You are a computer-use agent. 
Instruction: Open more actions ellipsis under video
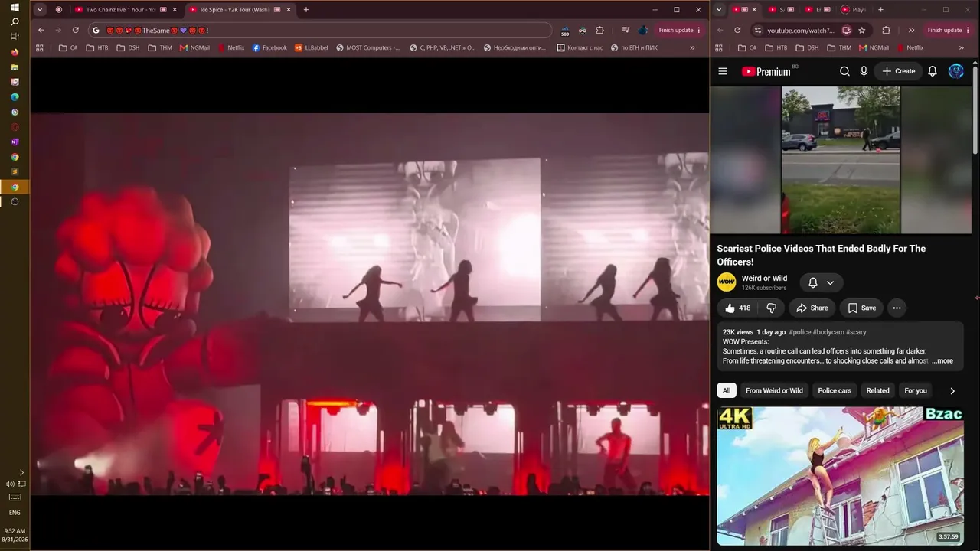897,308
